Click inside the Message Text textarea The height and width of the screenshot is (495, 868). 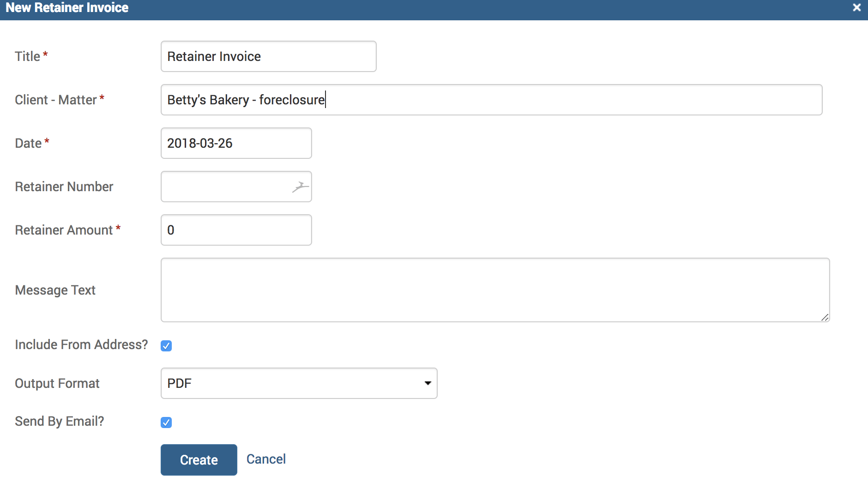click(495, 290)
